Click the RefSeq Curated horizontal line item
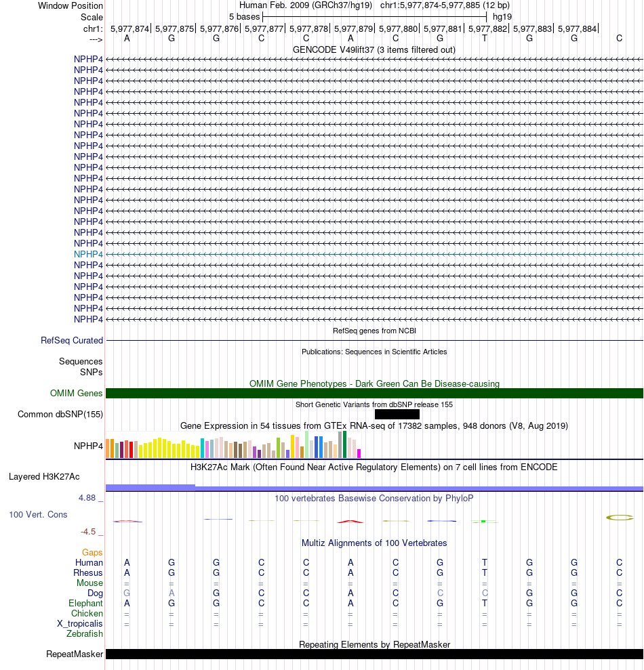Viewport: 644px width, 670px height. (x=374, y=341)
